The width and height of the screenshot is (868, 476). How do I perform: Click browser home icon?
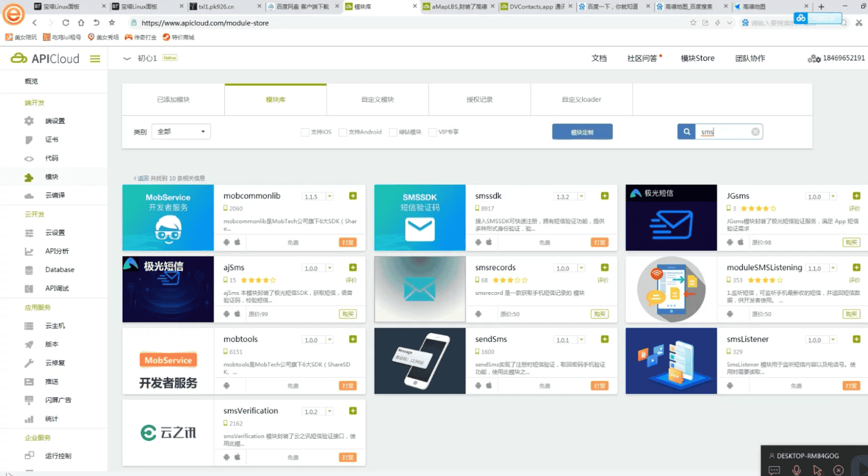(81, 23)
